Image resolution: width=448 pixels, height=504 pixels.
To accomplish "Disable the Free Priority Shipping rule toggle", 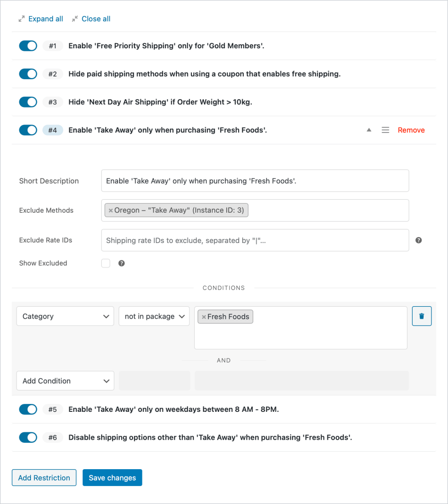I will tap(28, 45).
